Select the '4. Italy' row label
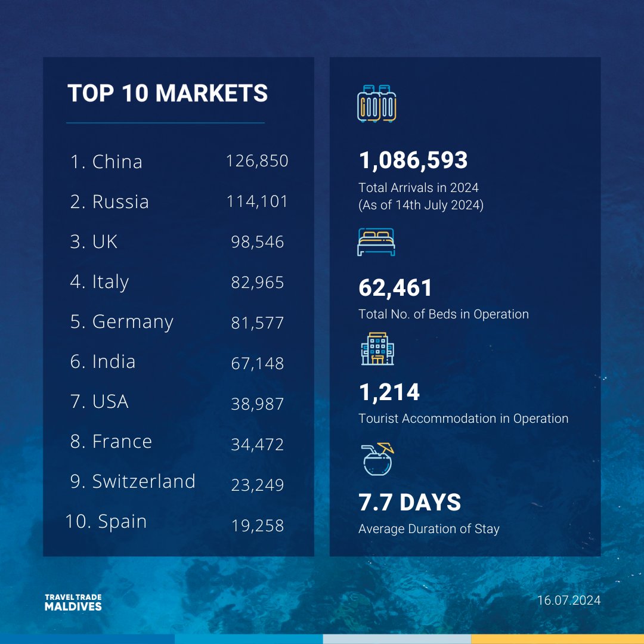 [x=100, y=282]
